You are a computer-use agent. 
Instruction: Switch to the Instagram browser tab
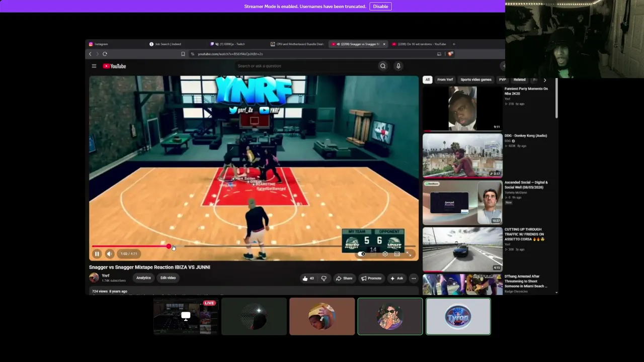(x=117, y=44)
